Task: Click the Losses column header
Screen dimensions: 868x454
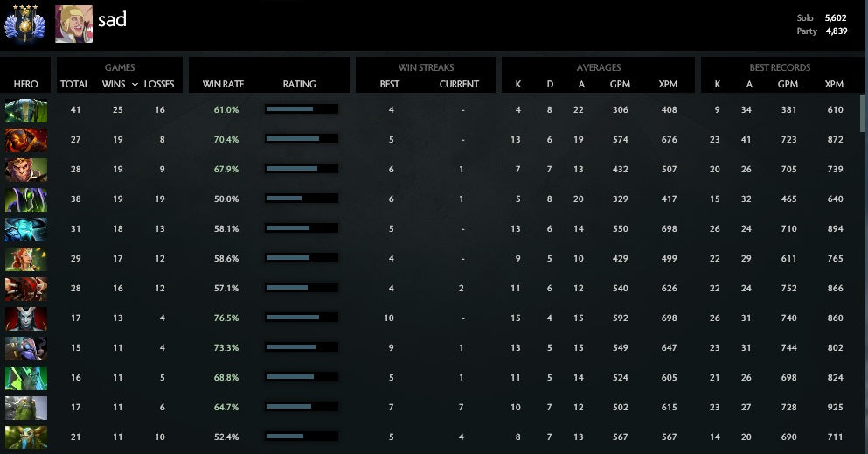Action: click(x=158, y=85)
